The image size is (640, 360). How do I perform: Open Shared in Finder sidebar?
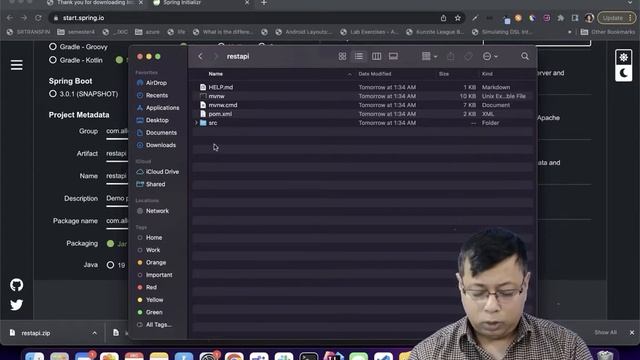(x=156, y=184)
